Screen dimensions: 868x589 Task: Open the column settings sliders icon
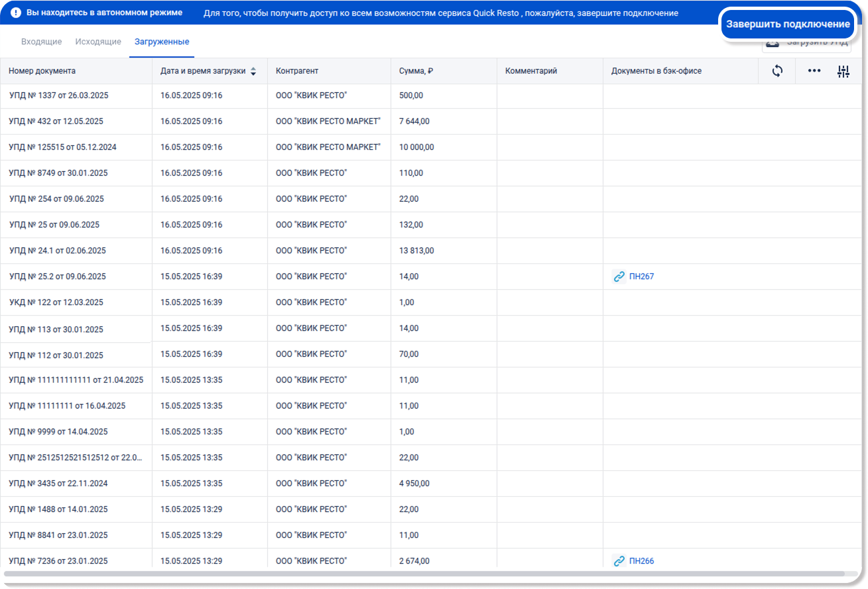(x=843, y=72)
